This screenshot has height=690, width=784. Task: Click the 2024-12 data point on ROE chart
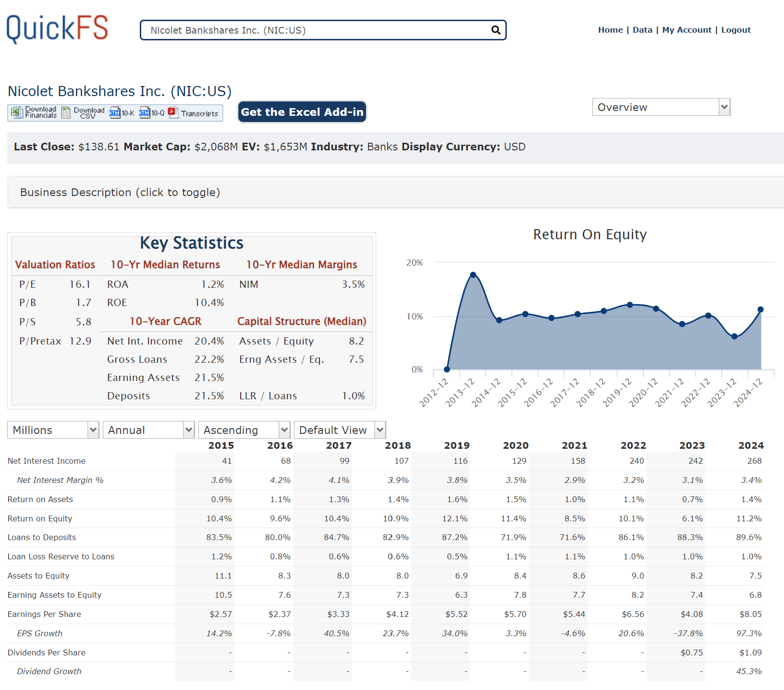point(760,309)
